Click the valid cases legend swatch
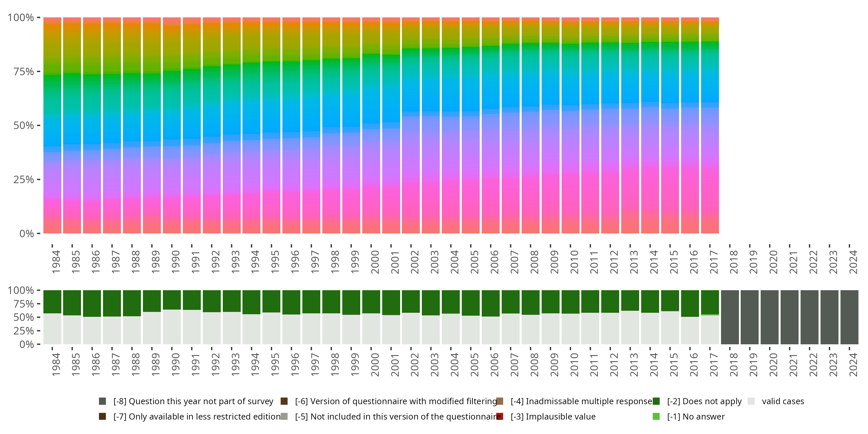Image resolution: width=868 pixels, height=434 pixels. [751, 401]
